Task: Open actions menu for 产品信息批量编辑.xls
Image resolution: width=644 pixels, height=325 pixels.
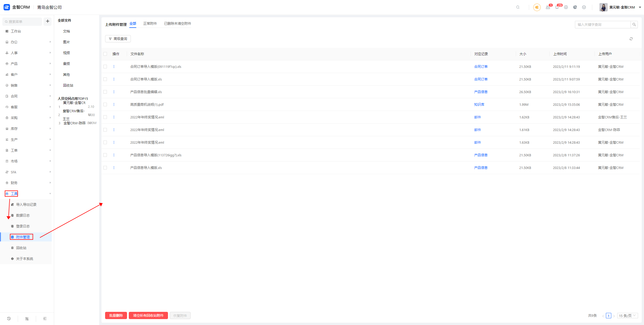Action: click(114, 92)
